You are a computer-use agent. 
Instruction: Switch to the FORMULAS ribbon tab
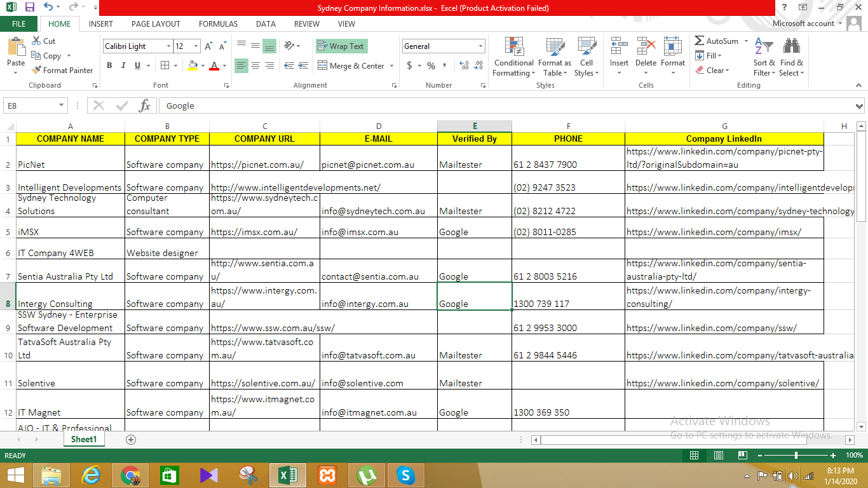click(218, 24)
